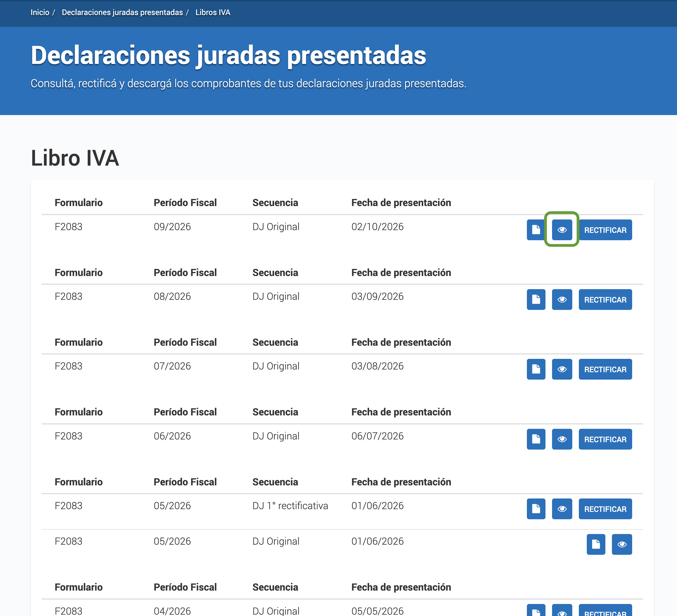Go to Inicio breadcrumb link
Screen dimensions: 677x616
click(x=40, y=12)
